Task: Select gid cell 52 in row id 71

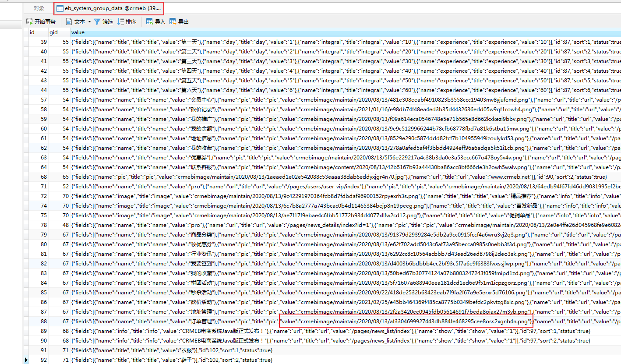Action: click(59, 187)
